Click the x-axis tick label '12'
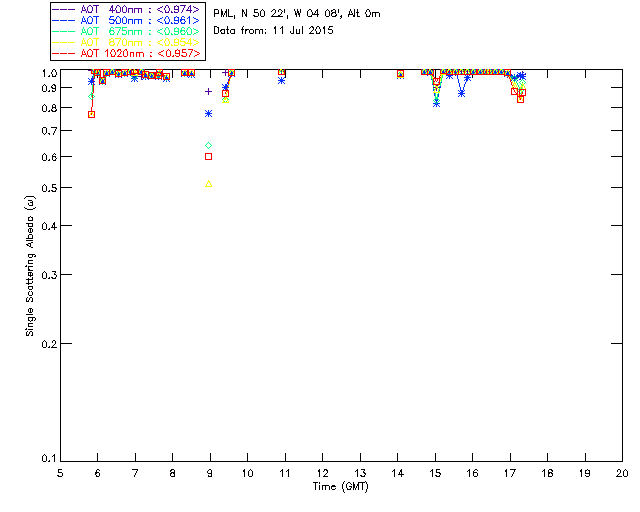The image size is (640, 512). pyautogui.click(x=322, y=473)
